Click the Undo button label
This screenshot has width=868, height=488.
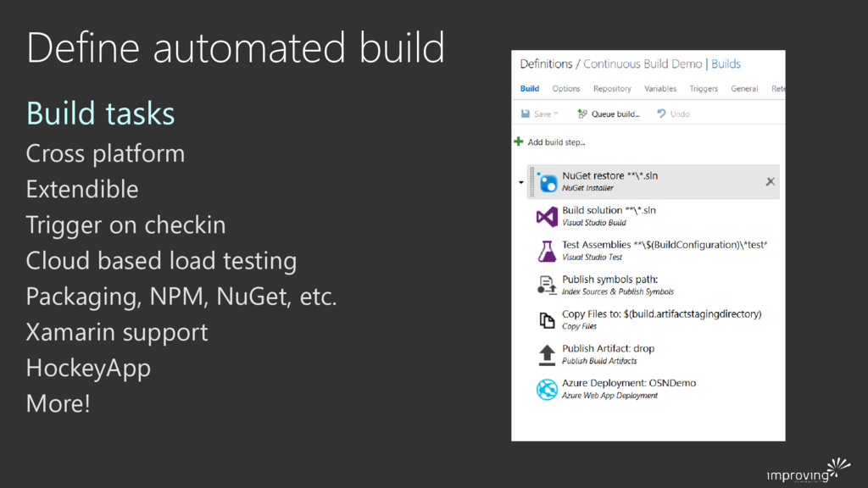pyautogui.click(x=680, y=114)
